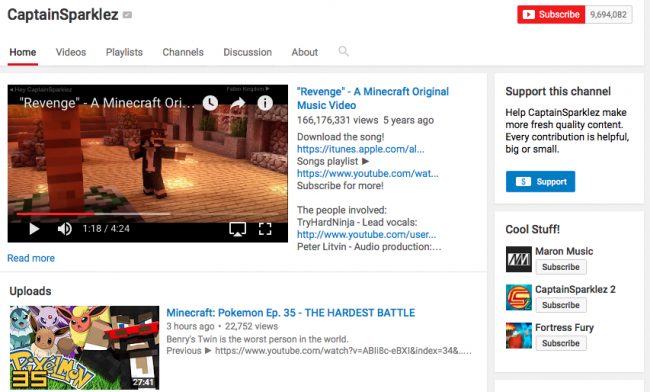Click the Hey CaptainSparklez previous-video label
This screenshot has height=392, width=650.
tap(41, 90)
